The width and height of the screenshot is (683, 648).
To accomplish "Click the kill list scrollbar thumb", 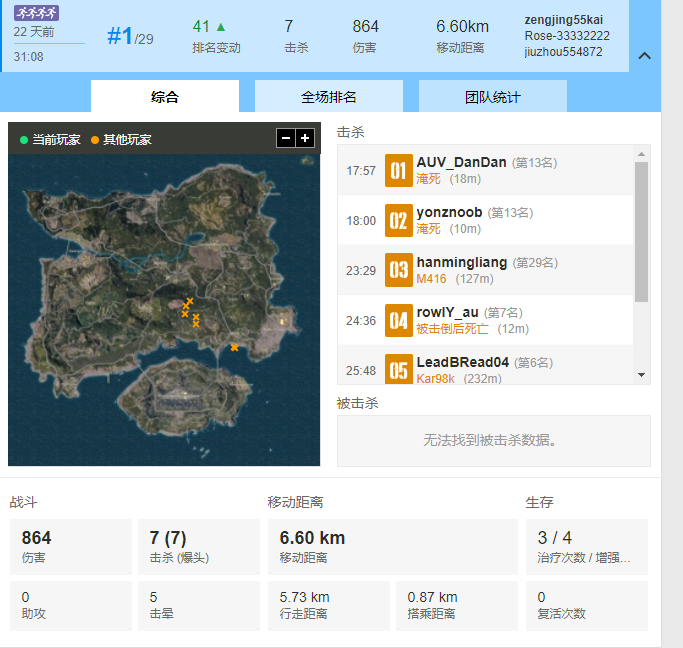I will point(641,232).
